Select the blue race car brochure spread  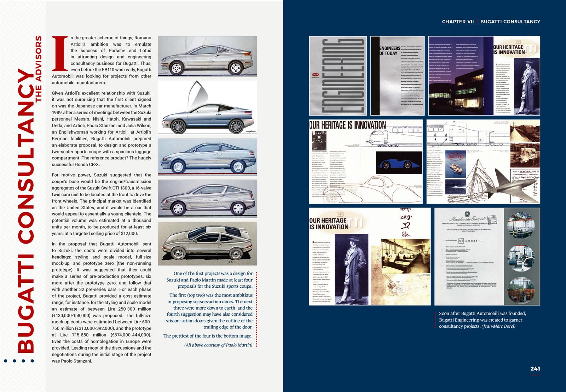pyautogui.click(x=366, y=162)
